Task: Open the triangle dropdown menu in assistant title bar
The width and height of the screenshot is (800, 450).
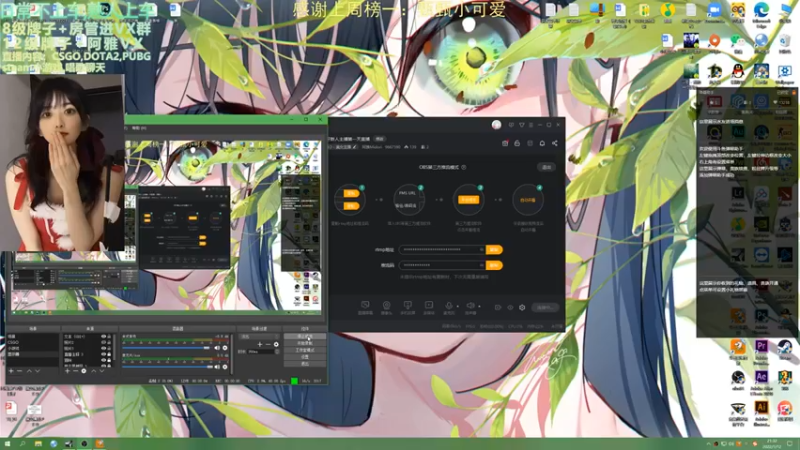Action: tap(521, 124)
